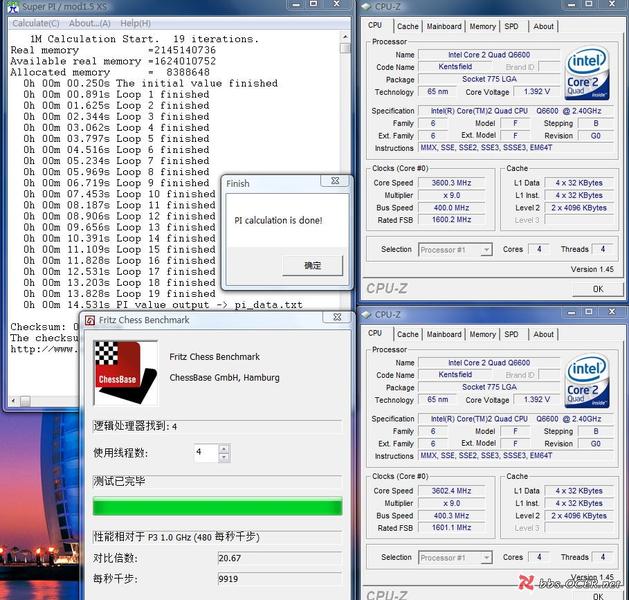Switch to About tab in bottom CPU-Z
Viewport: 629px width, 600px height.
pos(543,334)
